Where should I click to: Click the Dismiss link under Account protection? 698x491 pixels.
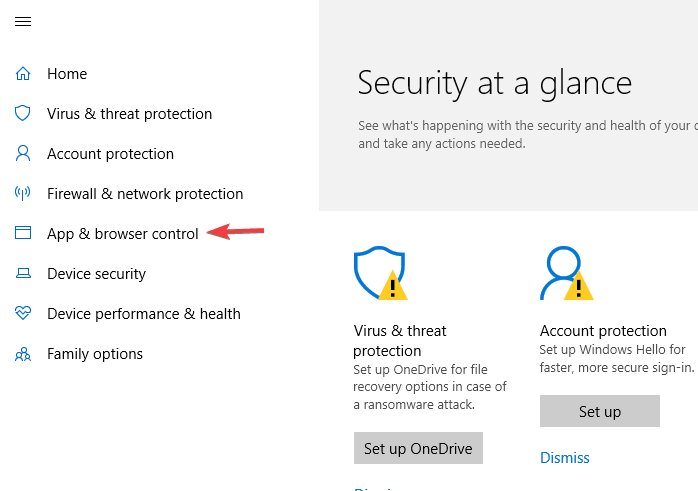pos(565,458)
